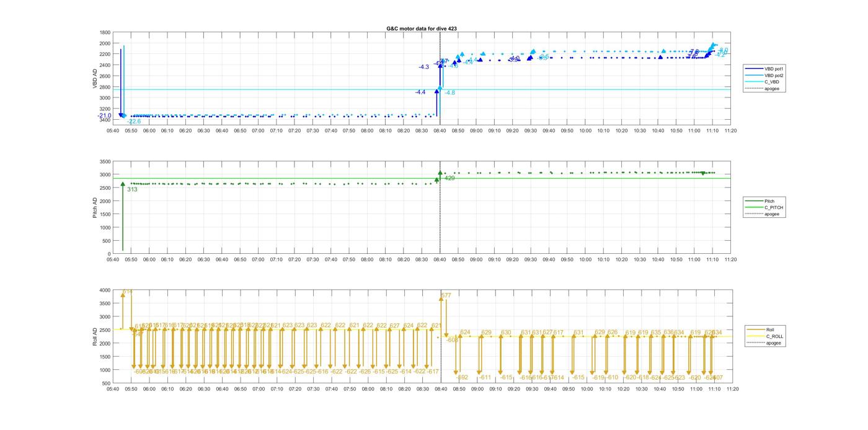Click the 4000 tick on the Roll axis
This screenshot has height=430, width=868.
105,290
